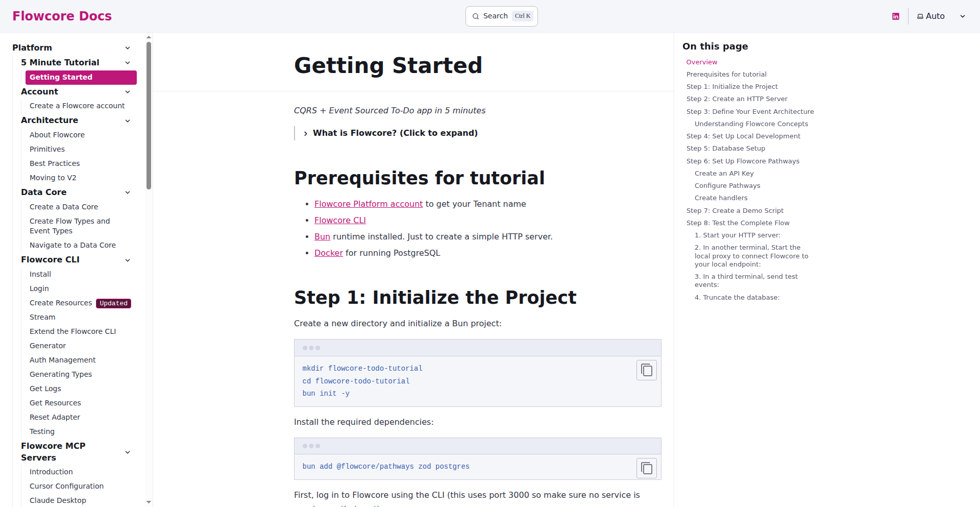Go to the Primitives docs page
The height and width of the screenshot is (507, 980).
tap(47, 149)
